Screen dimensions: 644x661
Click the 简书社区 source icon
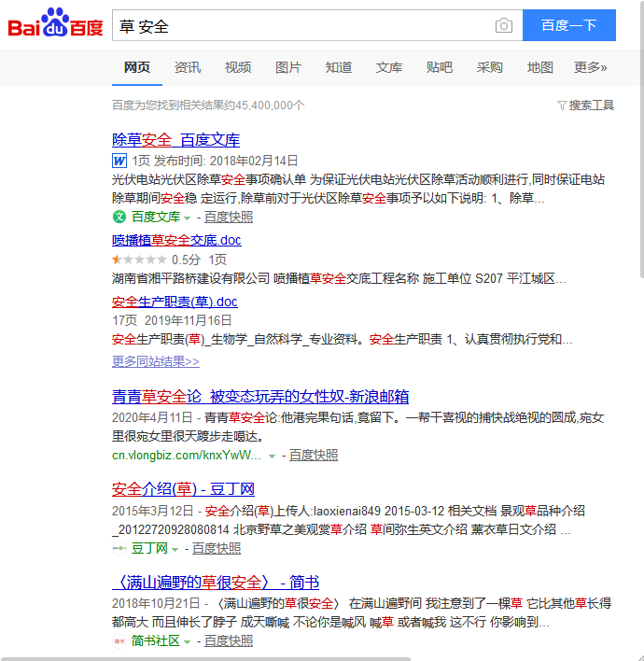pos(119,641)
